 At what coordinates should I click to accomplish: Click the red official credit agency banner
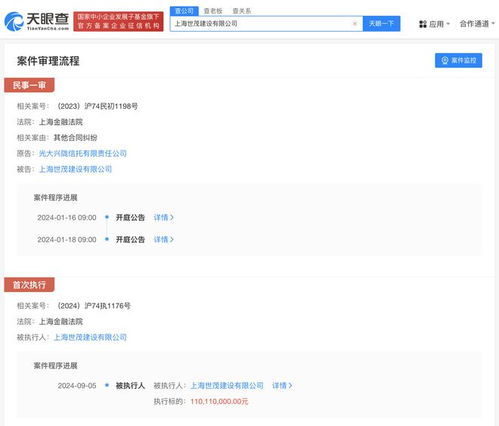click(x=118, y=21)
